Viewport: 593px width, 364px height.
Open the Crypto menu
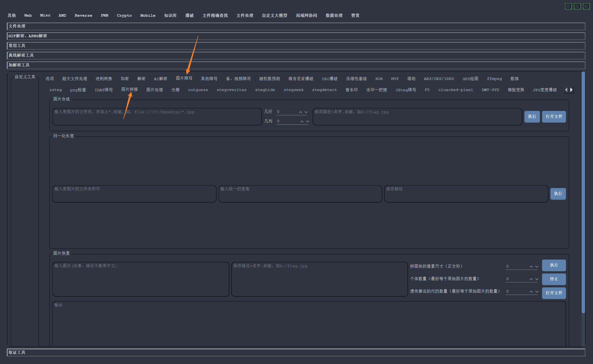click(124, 16)
